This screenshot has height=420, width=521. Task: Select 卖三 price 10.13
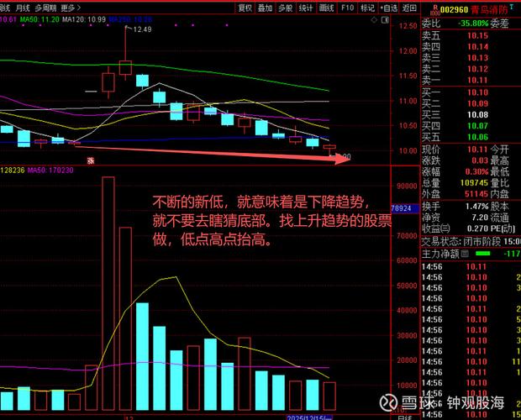click(x=477, y=58)
